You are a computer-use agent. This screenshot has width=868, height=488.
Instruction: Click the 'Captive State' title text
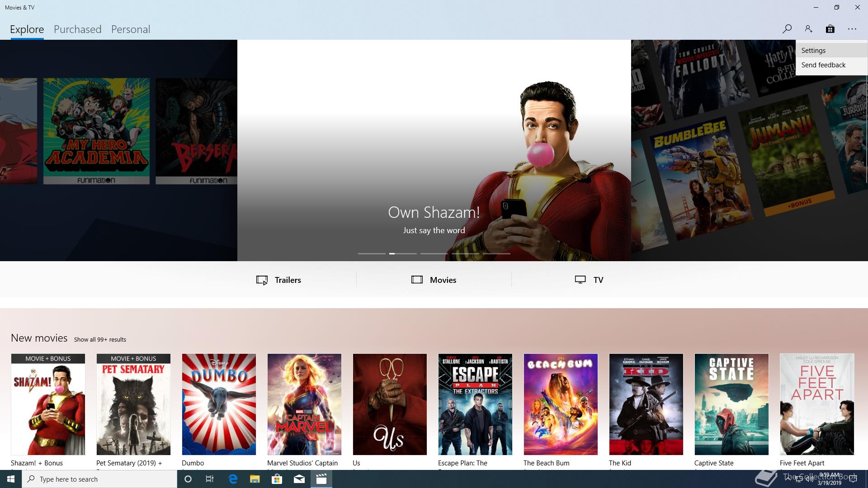(714, 463)
